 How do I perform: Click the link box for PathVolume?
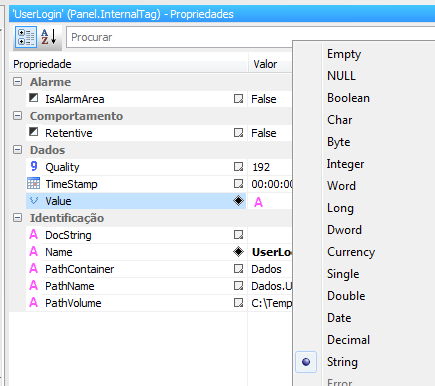(238, 303)
